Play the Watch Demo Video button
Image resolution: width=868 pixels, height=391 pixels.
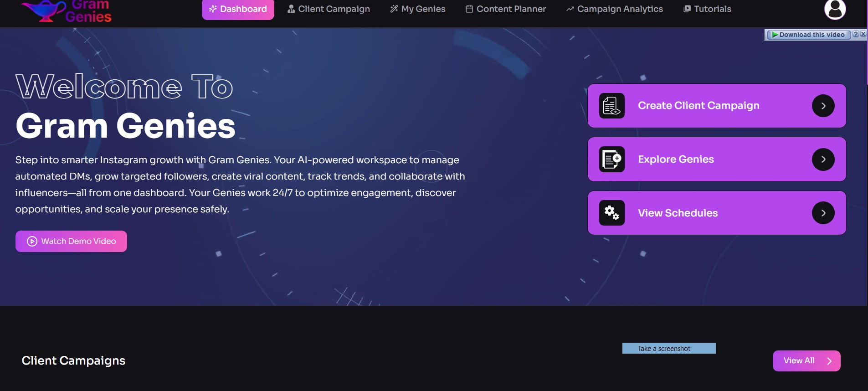71,241
